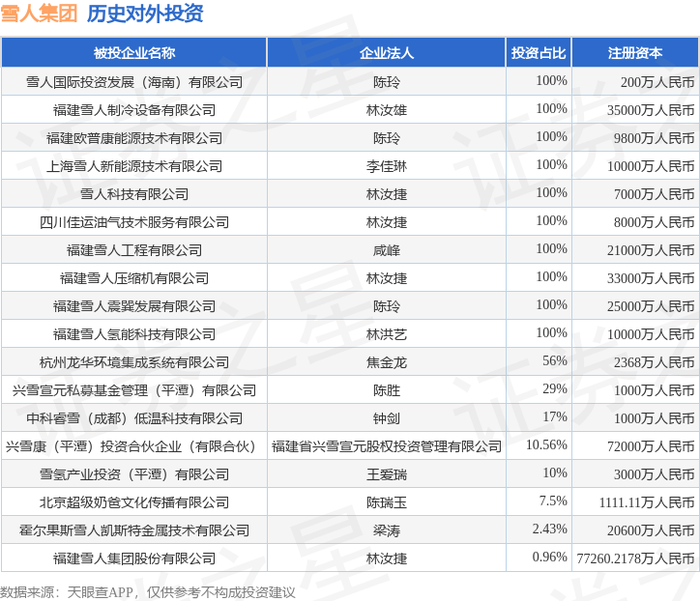This screenshot has height=601, width=700.
Task: Click legal person 林洪艺
Action: (x=387, y=334)
